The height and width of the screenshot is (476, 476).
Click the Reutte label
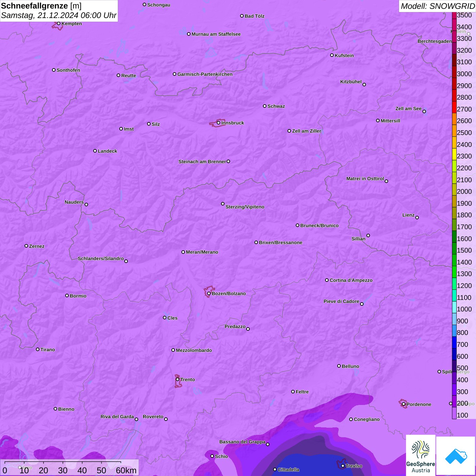129,75
